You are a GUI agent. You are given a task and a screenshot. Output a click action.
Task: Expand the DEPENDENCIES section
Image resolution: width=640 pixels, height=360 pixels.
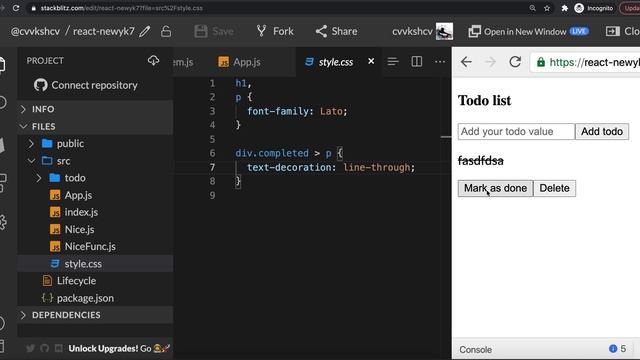tap(96, 315)
